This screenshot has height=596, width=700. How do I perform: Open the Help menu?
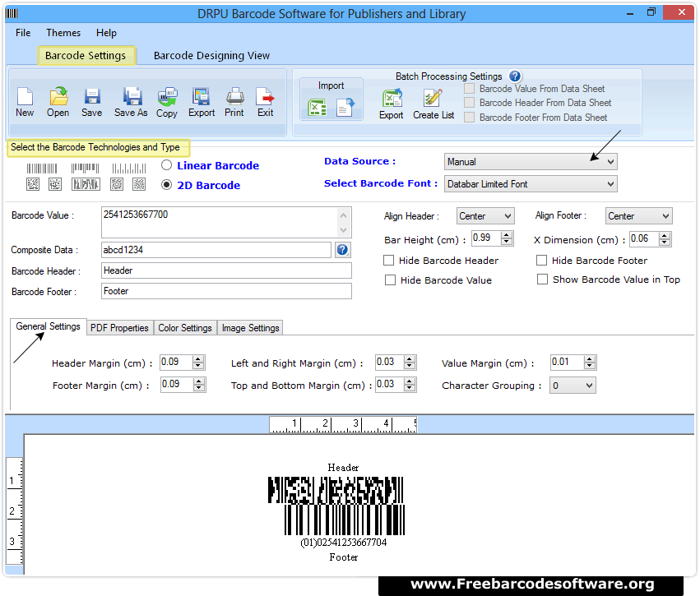click(106, 33)
